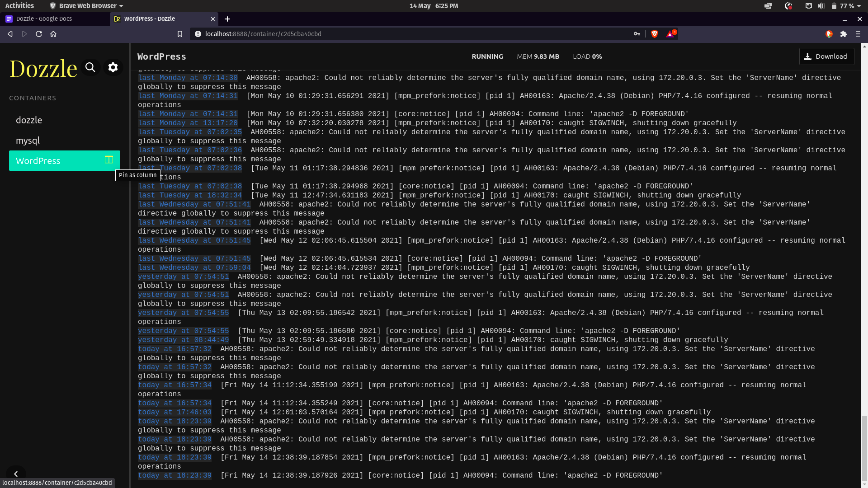Open Dozzle settings gear icon
Image resolution: width=868 pixels, height=488 pixels.
(x=113, y=68)
